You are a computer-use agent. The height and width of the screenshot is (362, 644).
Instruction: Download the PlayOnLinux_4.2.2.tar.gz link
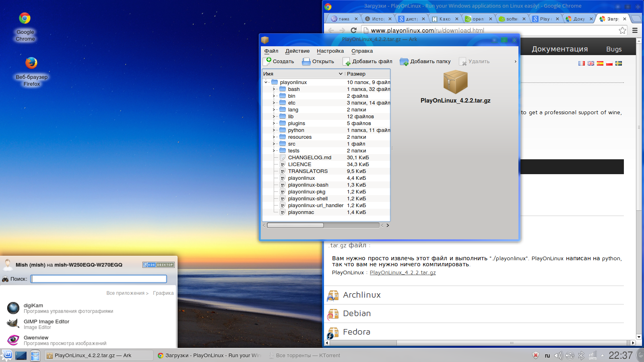point(402,272)
